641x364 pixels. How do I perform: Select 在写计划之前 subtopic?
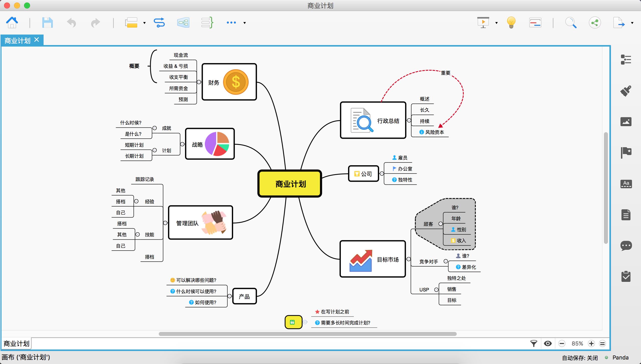tap(332, 312)
